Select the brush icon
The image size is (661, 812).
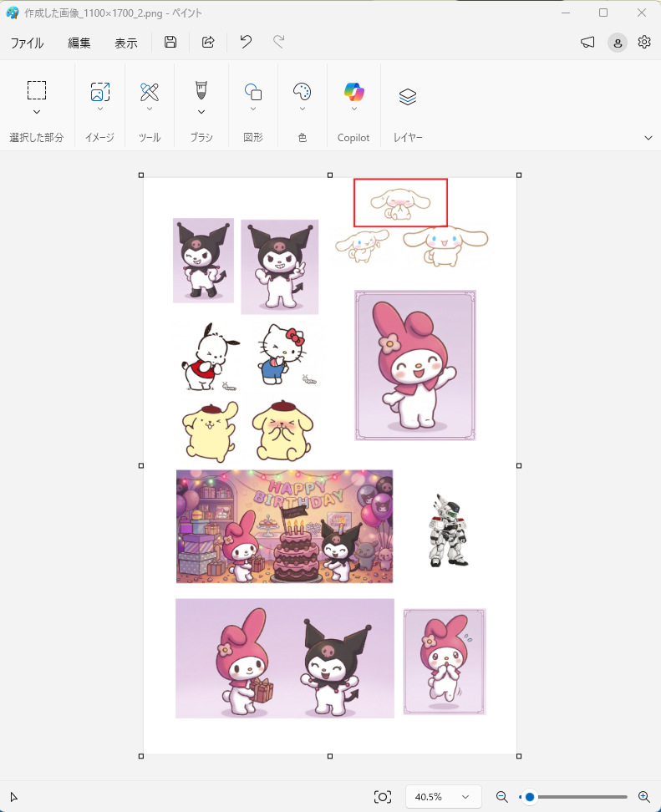[x=201, y=90]
